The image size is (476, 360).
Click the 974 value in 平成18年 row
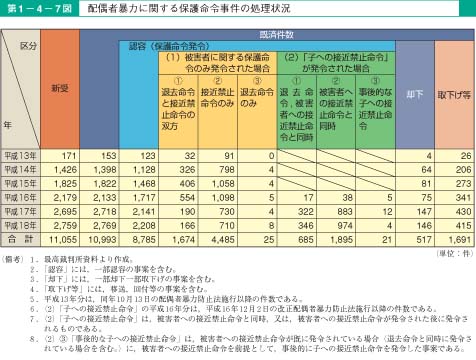pyautogui.click(x=344, y=226)
